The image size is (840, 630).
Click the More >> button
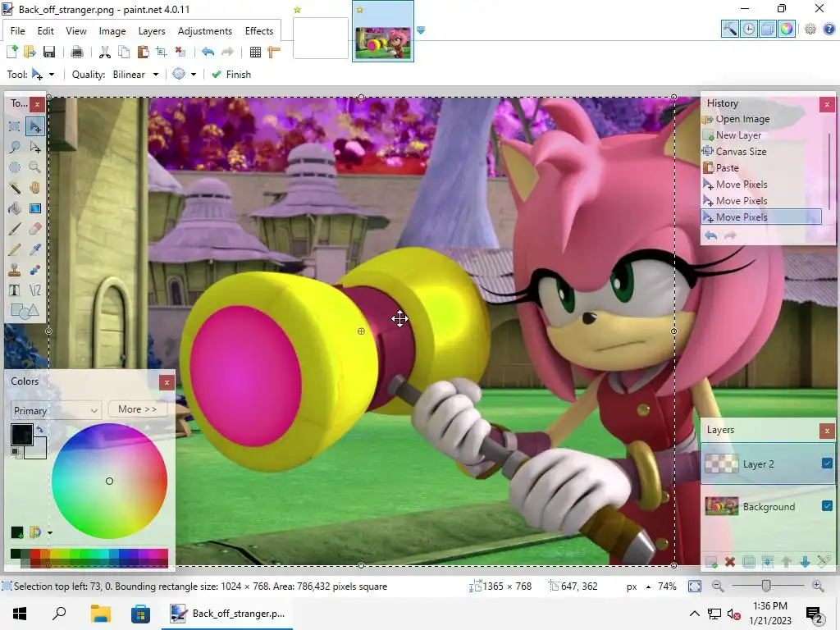[138, 409]
